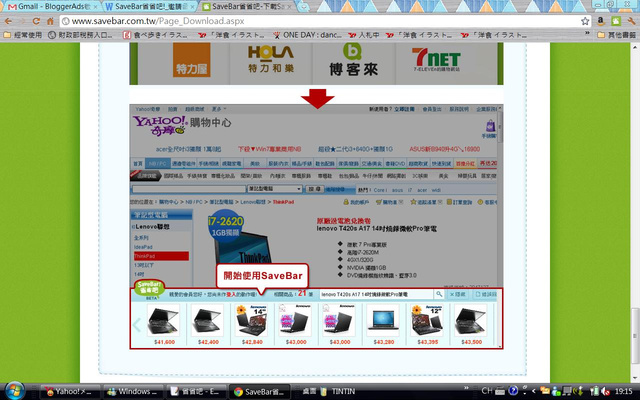Open the 食べ歩きイラス bookmark
Screen dimensions: 640x400
(155, 35)
